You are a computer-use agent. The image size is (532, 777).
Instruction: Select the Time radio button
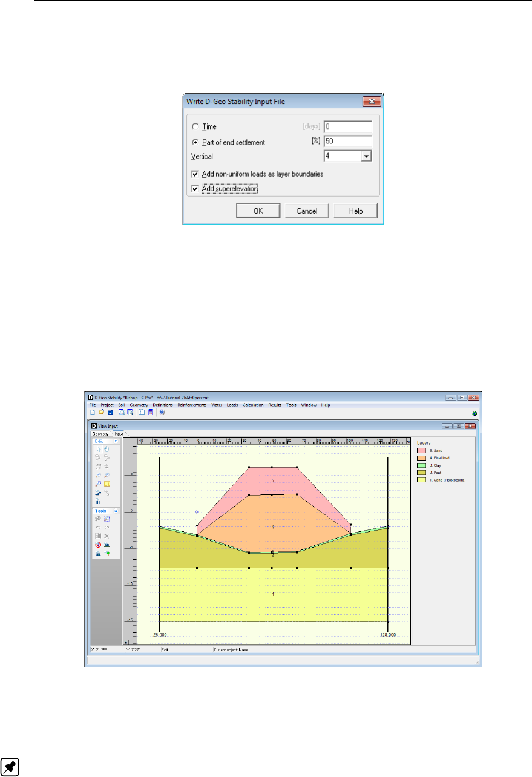pos(194,126)
